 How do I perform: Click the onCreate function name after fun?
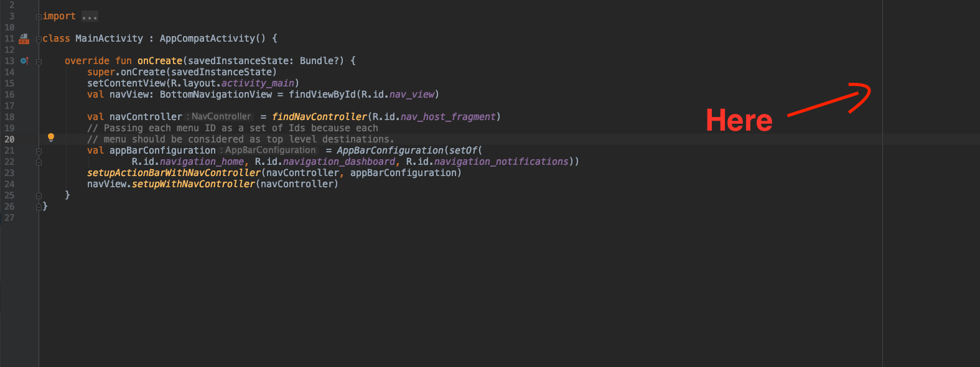point(160,61)
